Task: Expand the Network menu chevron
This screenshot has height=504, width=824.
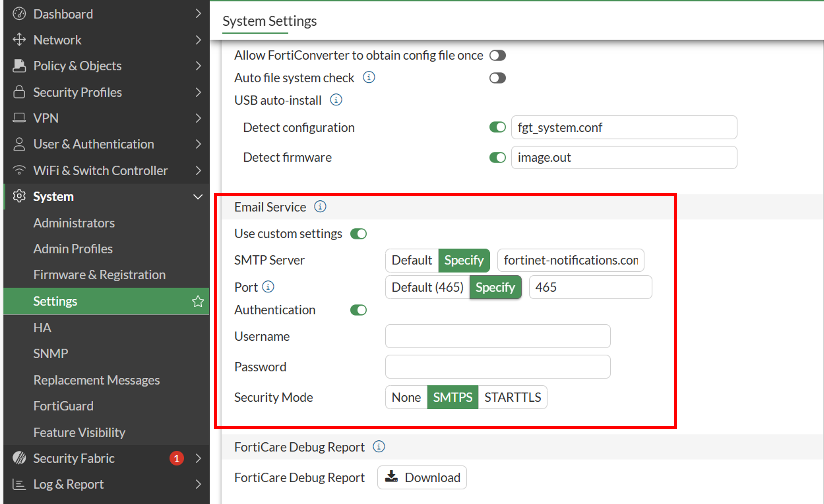Action: 198,40
